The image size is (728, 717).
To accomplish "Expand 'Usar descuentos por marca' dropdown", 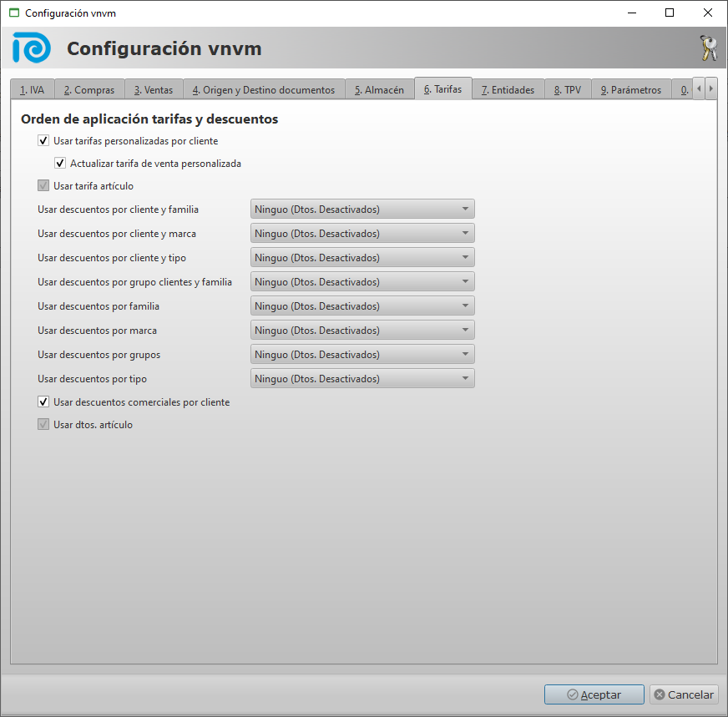I will pyautogui.click(x=362, y=331).
